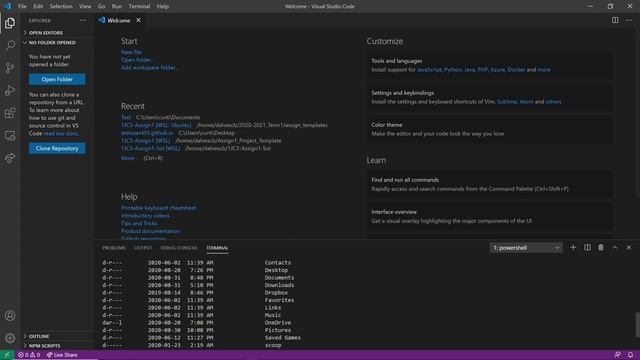Open the Product documentation link
Viewport: 640px width, 360px height.
[150, 231]
